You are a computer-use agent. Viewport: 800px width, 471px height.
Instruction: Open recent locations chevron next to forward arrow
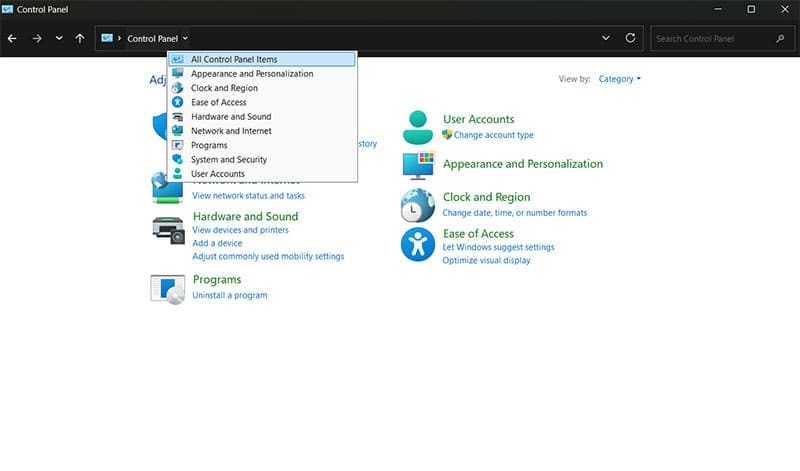[x=59, y=38]
